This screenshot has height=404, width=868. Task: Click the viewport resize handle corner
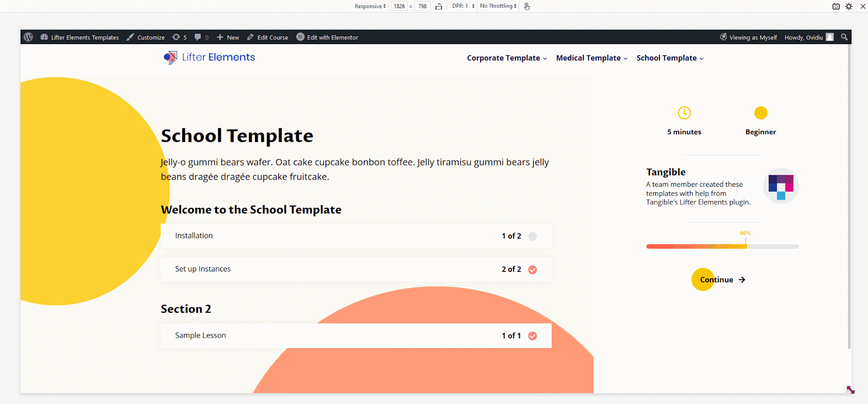pos(850,390)
